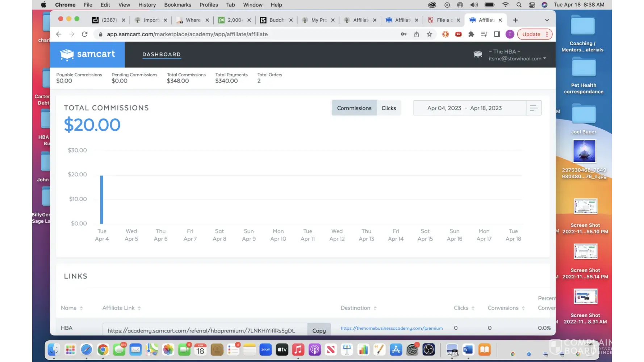
Task: Click the SamCart logo icon
Action: pos(67,54)
